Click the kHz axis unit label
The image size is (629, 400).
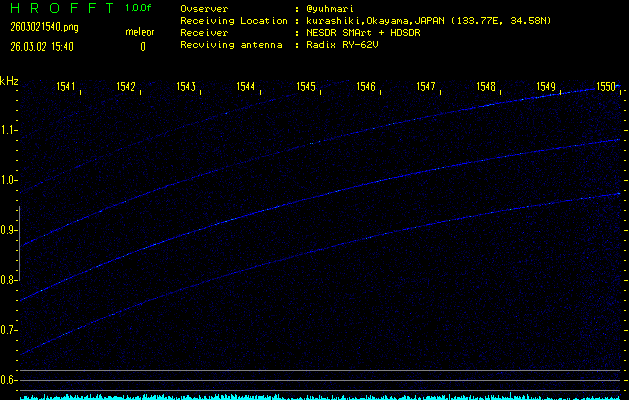pyautogui.click(x=9, y=81)
